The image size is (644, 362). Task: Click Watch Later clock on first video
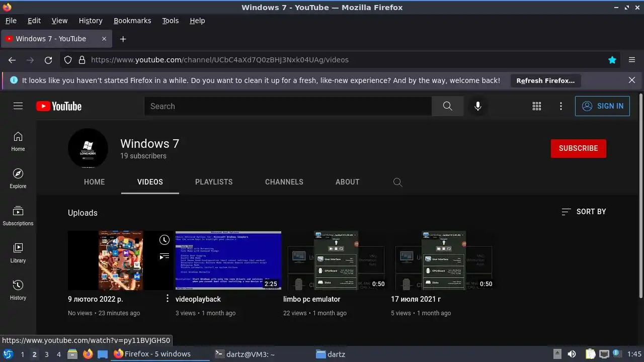pos(165,240)
